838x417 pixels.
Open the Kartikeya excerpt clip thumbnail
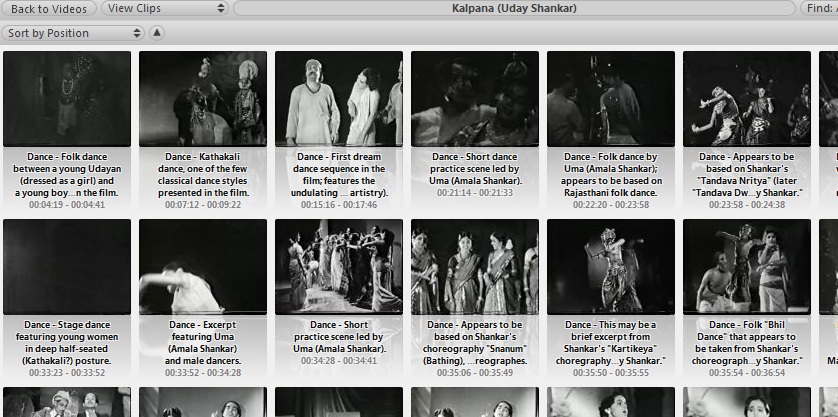[x=611, y=267]
